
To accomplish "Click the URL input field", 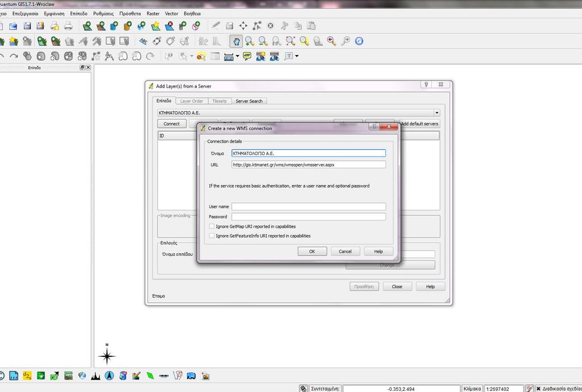I will click(309, 165).
